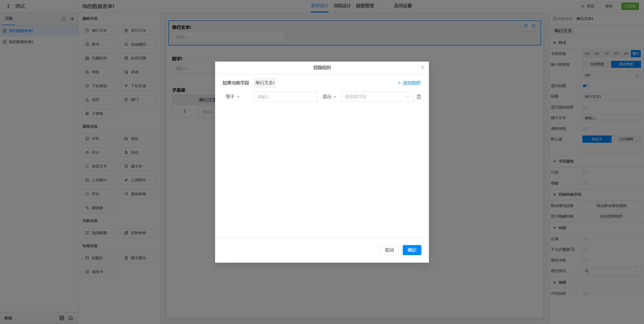
Task: Click the database icon in the bottom 数据 bar
Action: pos(62,318)
